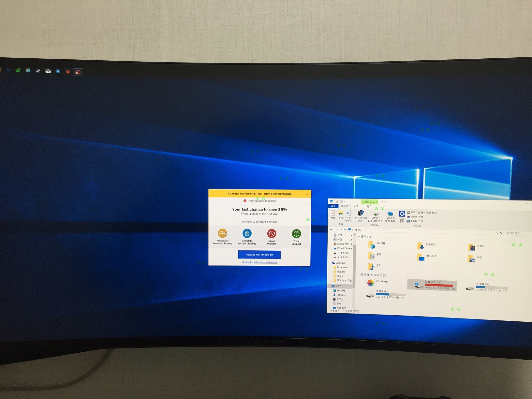Open settings via the gear ribbon icon
Image resolution: width=532 pixels, height=399 pixels.
pyautogui.click(x=402, y=214)
